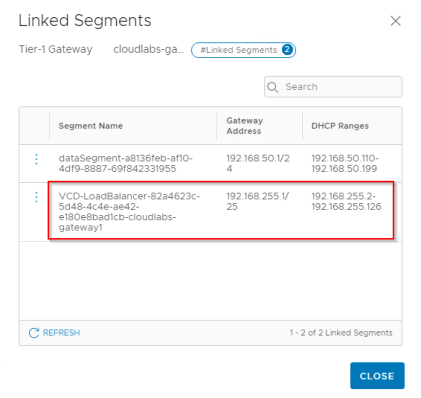Click the blue CLOSE button
421x398 pixels.
coord(377,376)
